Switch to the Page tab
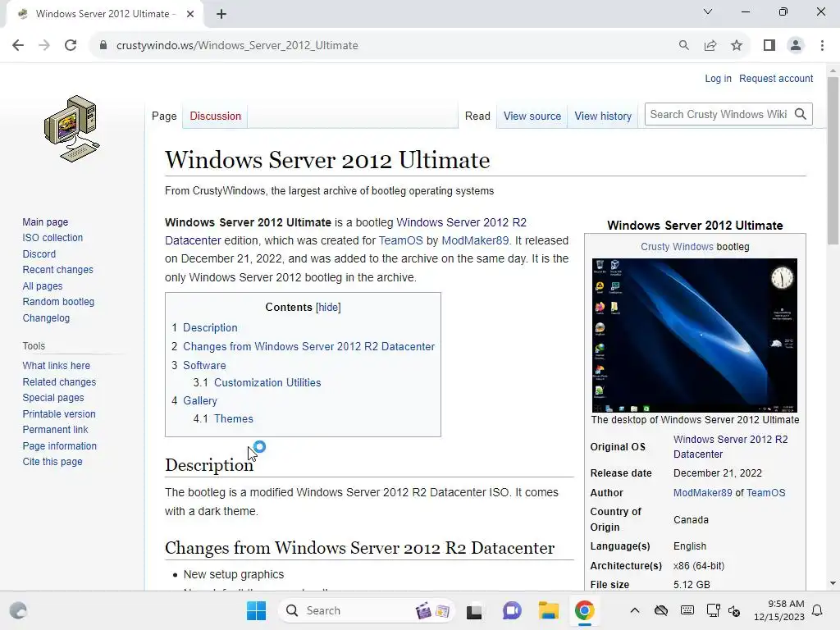 pyautogui.click(x=164, y=116)
